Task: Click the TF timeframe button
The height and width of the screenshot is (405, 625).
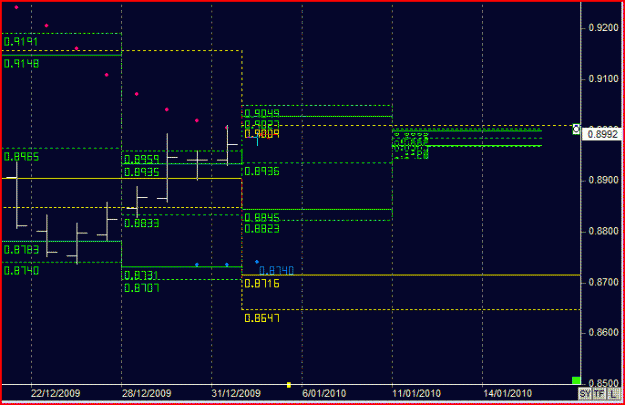Action: pyautogui.click(x=599, y=394)
